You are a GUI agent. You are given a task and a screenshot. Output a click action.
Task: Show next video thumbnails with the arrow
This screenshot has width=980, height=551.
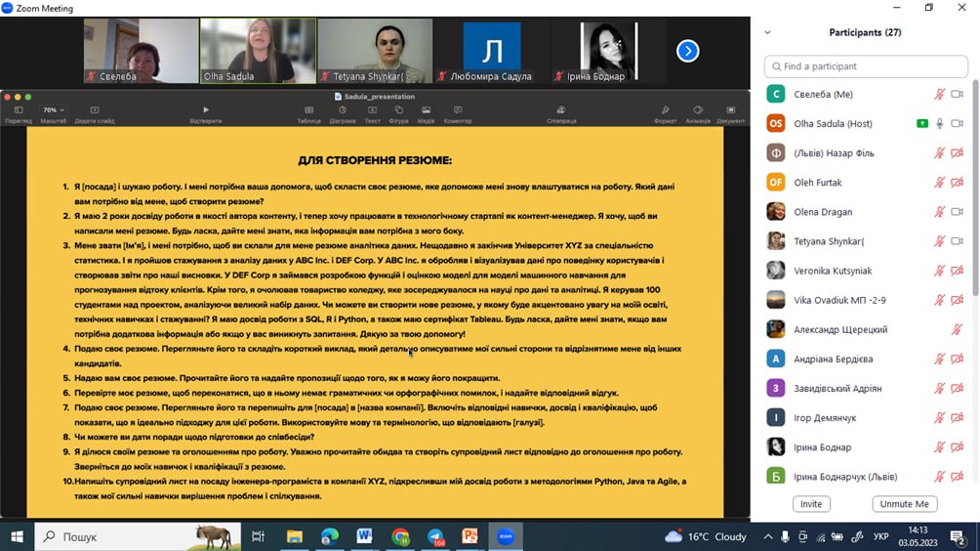pyautogui.click(x=688, y=50)
